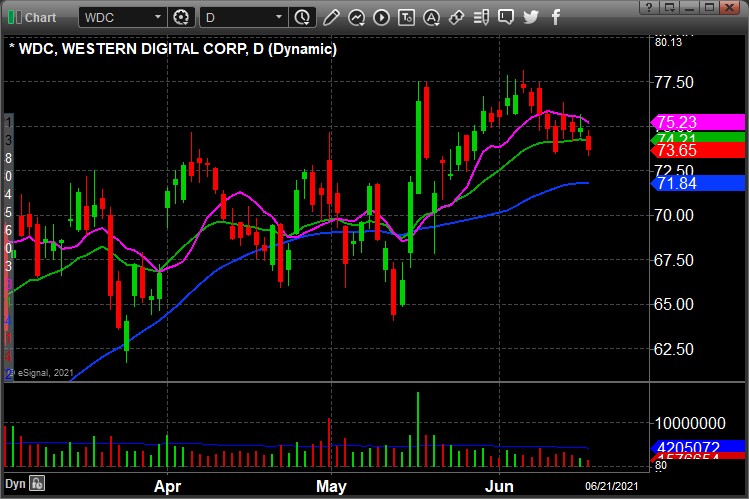Click the tall red volume bar at May start
Screen dimensions: 749x499
click(x=329, y=442)
